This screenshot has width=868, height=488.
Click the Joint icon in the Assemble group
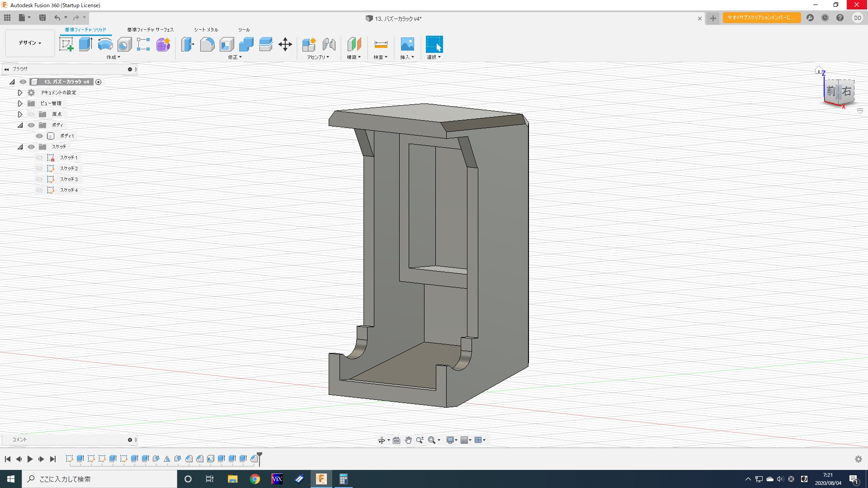coord(329,44)
